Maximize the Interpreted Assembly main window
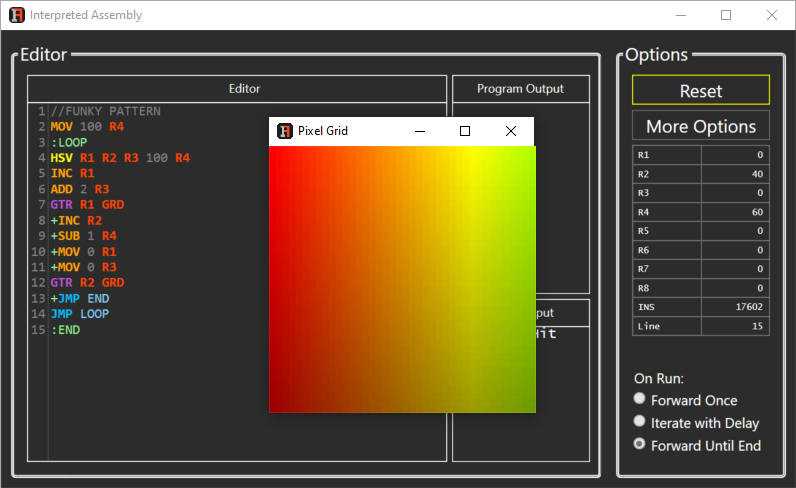 (726, 15)
